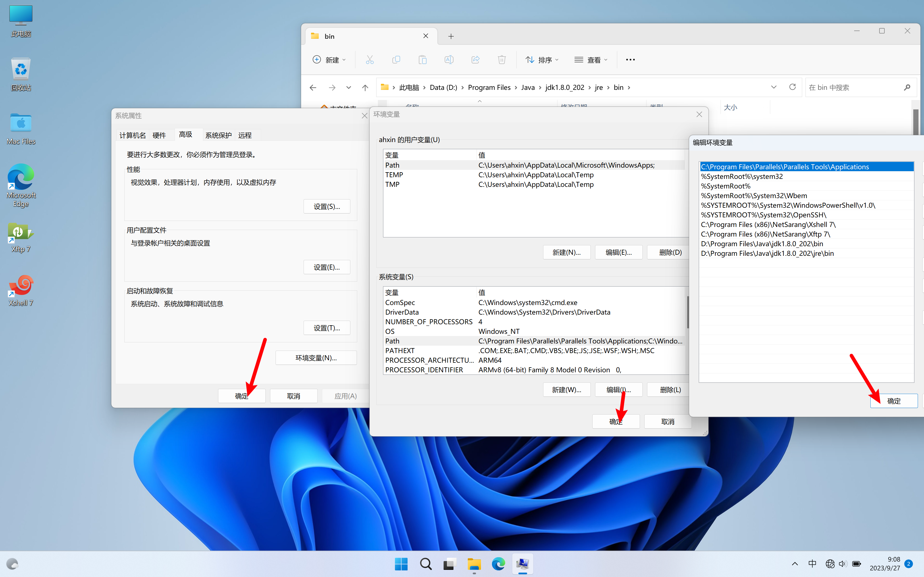Screen dimensions: 924x577
Task: Click the Cut scissors icon in Explorer toolbar
Action: (370, 60)
